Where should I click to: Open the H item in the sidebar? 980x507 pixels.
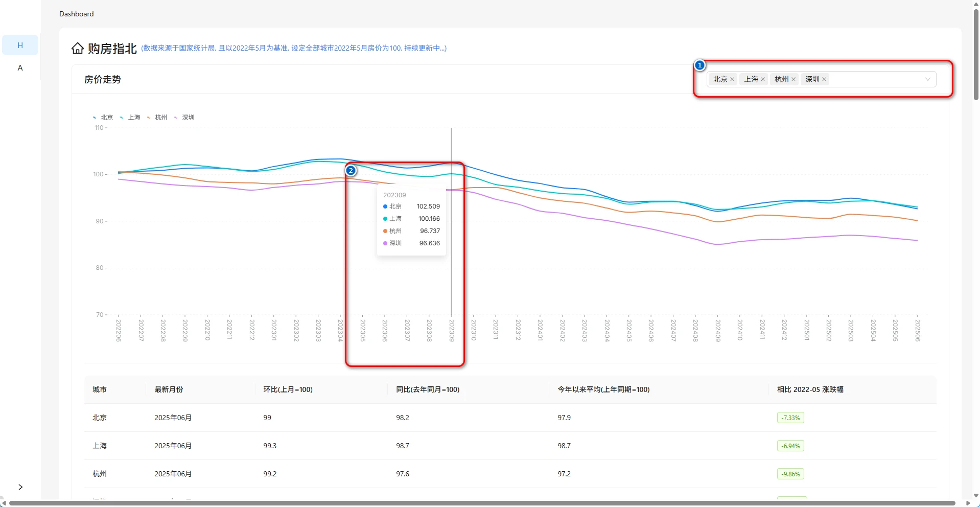pyautogui.click(x=20, y=45)
